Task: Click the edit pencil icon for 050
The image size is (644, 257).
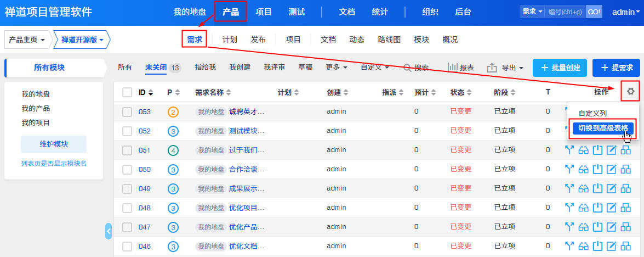Action: click(x=612, y=169)
